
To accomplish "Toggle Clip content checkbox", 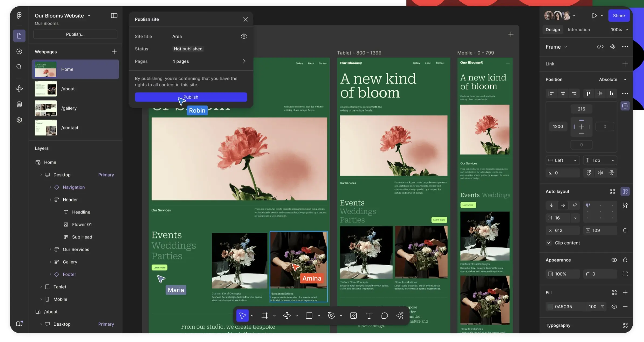I will 549,243.
